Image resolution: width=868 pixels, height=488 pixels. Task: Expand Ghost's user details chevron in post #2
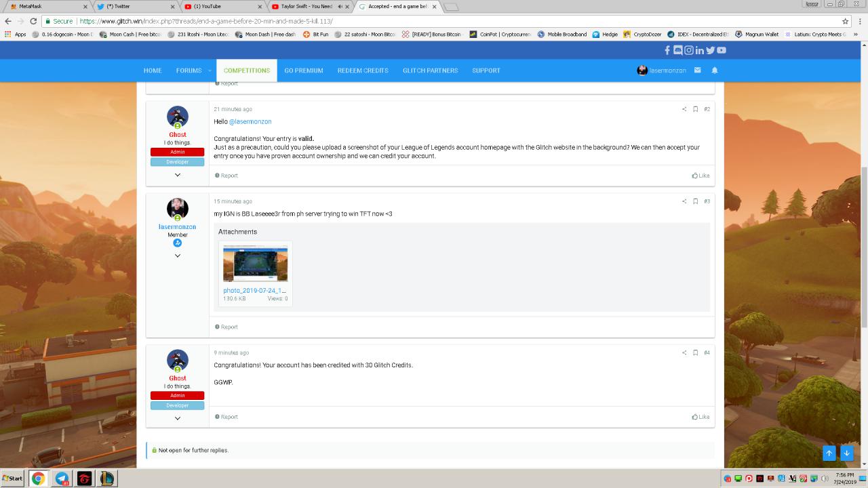point(178,175)
